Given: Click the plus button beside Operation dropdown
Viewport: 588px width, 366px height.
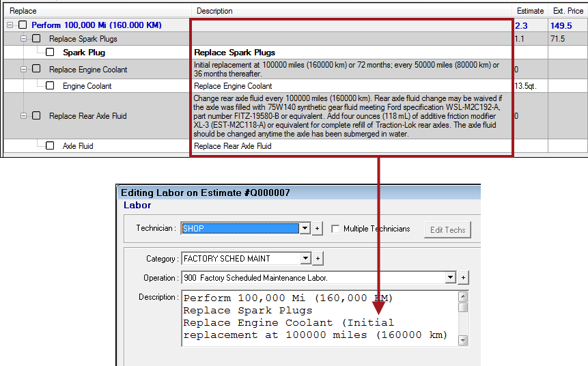Looking at the screenshot, I should coord(464,278).
